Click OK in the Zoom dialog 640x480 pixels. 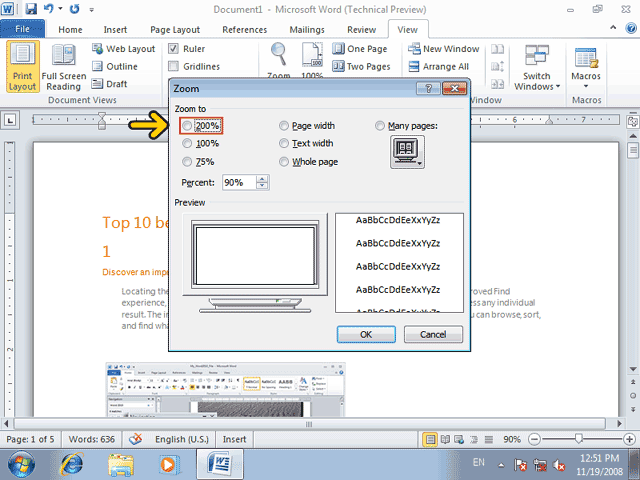coord(366,334)
